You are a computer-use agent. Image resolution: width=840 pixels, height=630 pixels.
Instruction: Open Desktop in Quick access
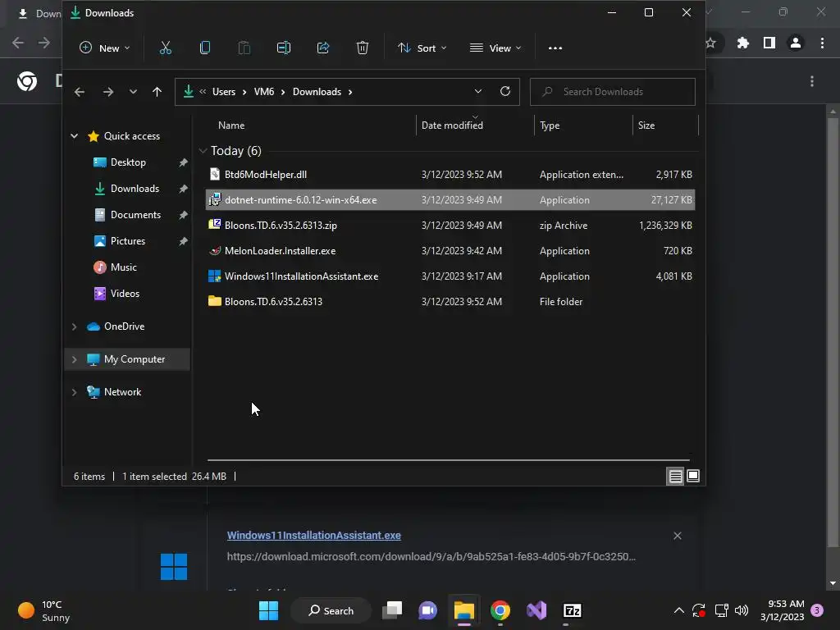coord(128,162)
